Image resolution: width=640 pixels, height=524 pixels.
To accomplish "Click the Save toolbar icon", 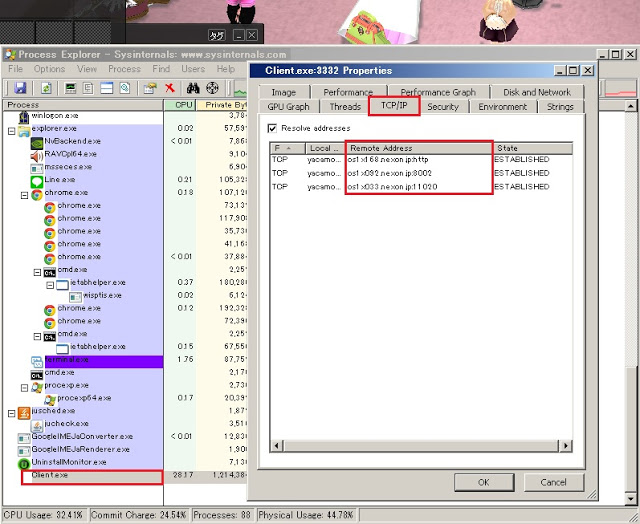I will pyautogui.click(x=20, y=88).
